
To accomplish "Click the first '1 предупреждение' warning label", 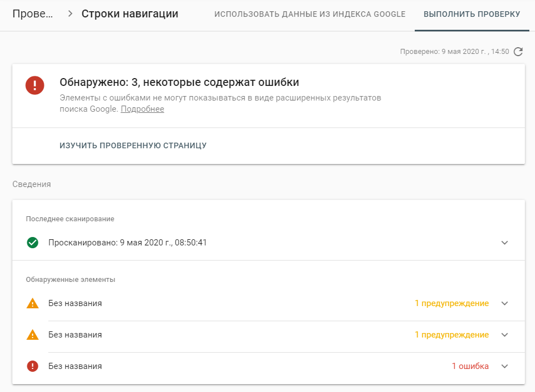I will (x=451, y=304).
